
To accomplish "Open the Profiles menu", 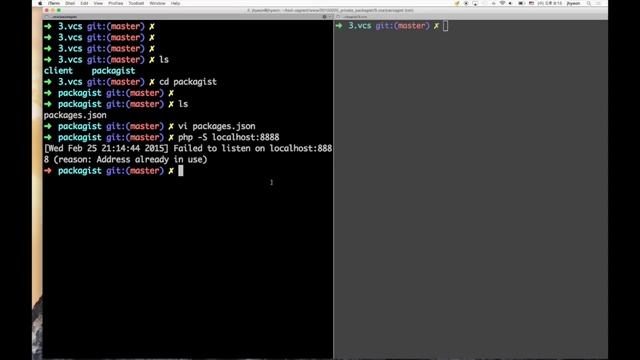I will click(x=116, y=3).
